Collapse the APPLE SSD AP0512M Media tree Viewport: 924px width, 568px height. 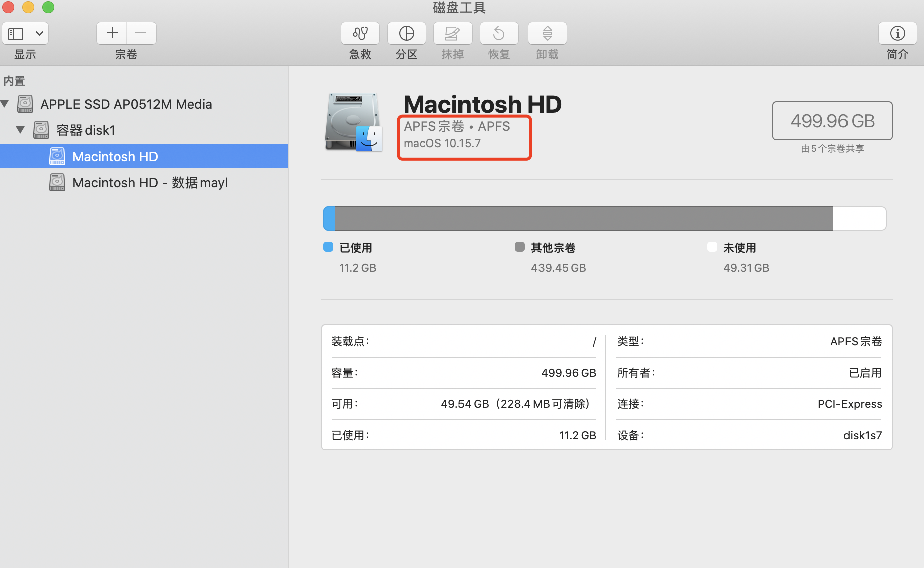pyautogui.click(x=5, y=104)
